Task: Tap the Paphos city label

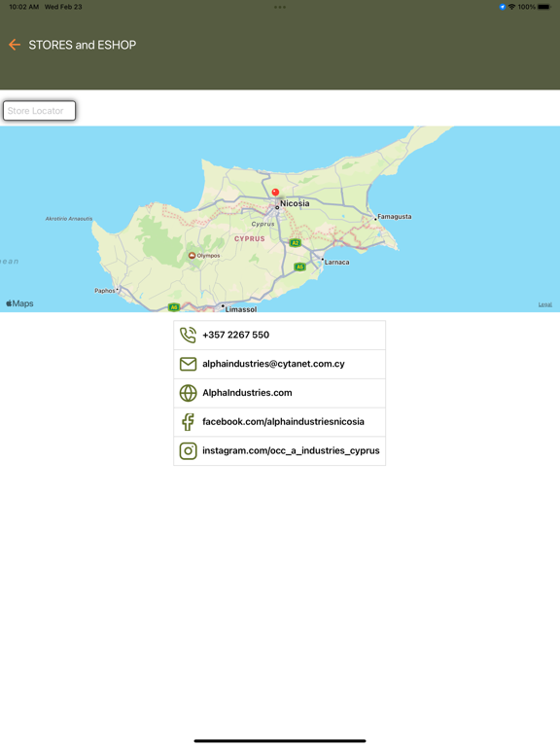Action: [x=105, y=291]
